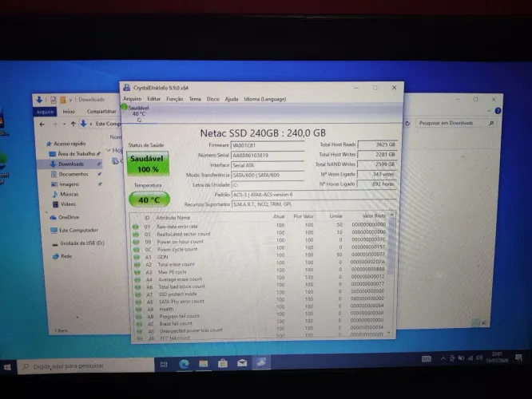Click the taskbar search box

click(x=85, y=365)
